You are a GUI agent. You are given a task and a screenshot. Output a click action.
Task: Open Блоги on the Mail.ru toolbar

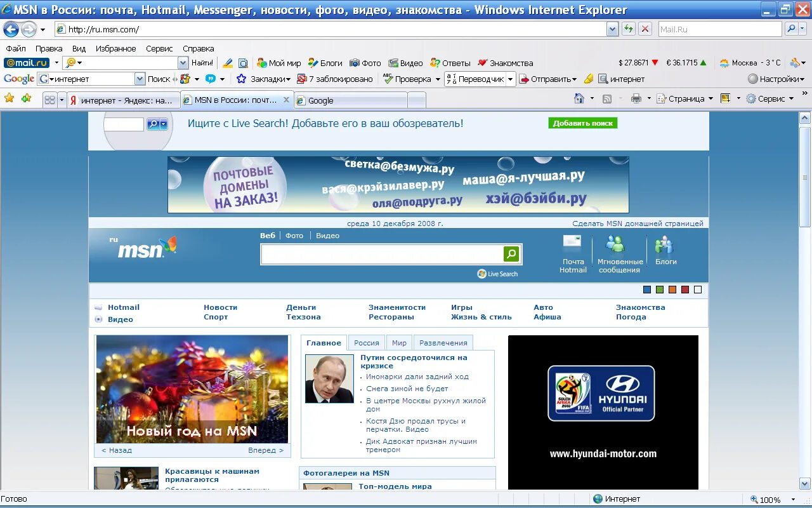pos(325,63)
